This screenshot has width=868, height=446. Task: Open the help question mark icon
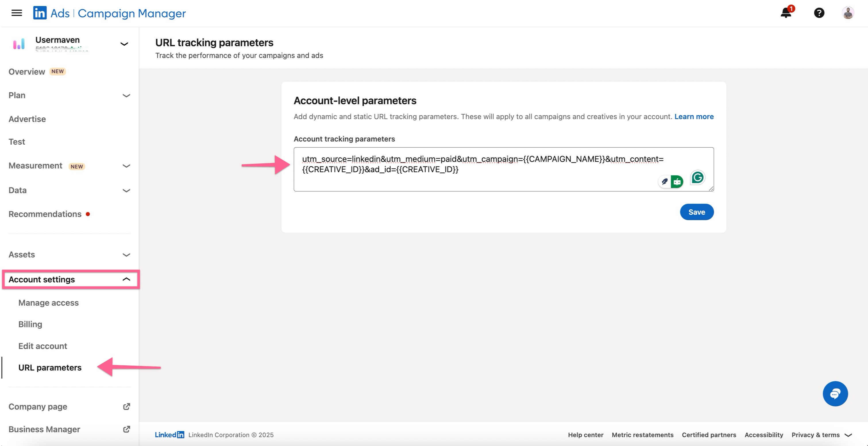819,13
